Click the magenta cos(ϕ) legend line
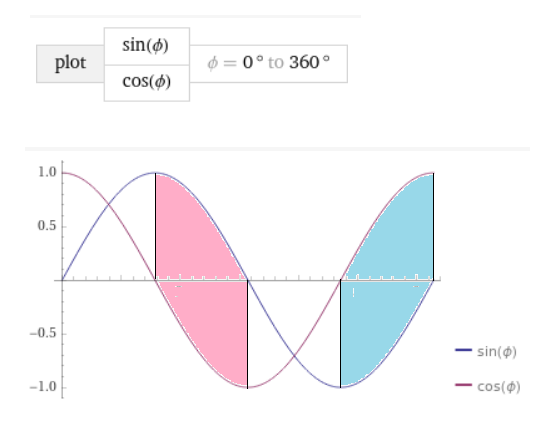Viewport: 538px width, 426px height. [464, 385]
